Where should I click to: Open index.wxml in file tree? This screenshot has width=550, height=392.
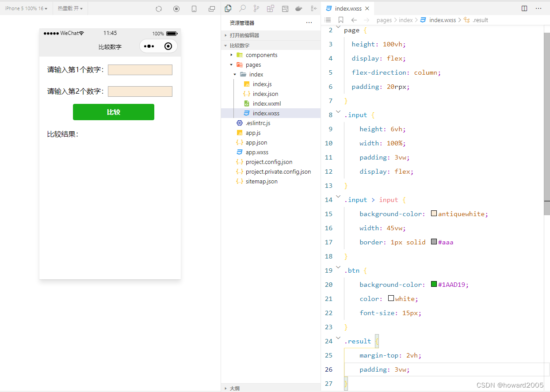(x=271, y=104)
